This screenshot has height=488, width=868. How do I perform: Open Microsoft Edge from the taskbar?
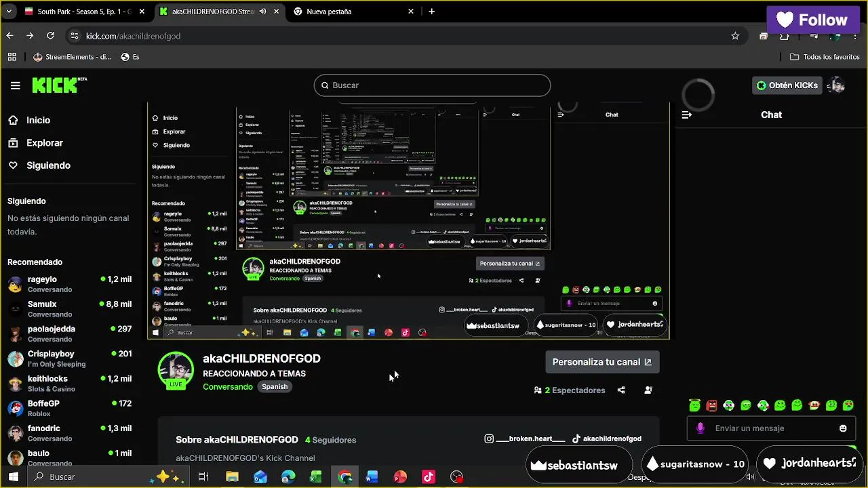coord(288,477)
